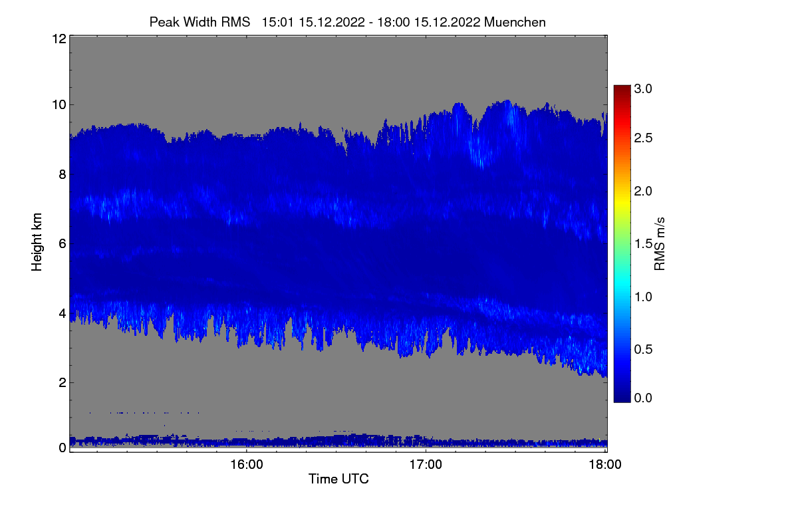The height and width of the screenshot is (532, 798).
Task: Click the height tick label '4'
Action: (x=62, y=313)
